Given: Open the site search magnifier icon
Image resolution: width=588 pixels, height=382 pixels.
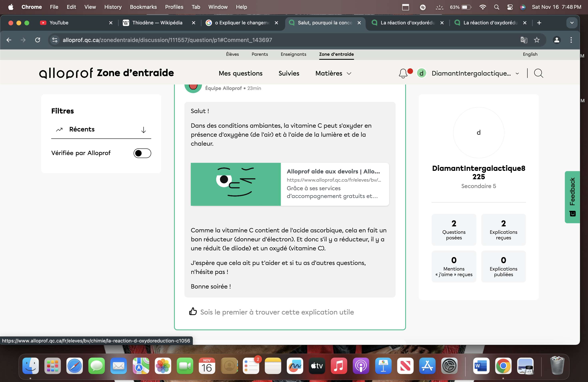Looking at the screenshot, I should [538, 73].
